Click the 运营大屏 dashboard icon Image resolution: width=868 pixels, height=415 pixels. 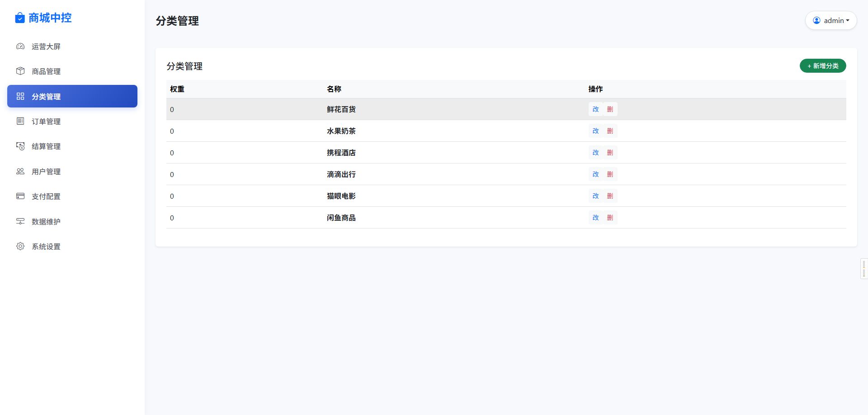20,46
